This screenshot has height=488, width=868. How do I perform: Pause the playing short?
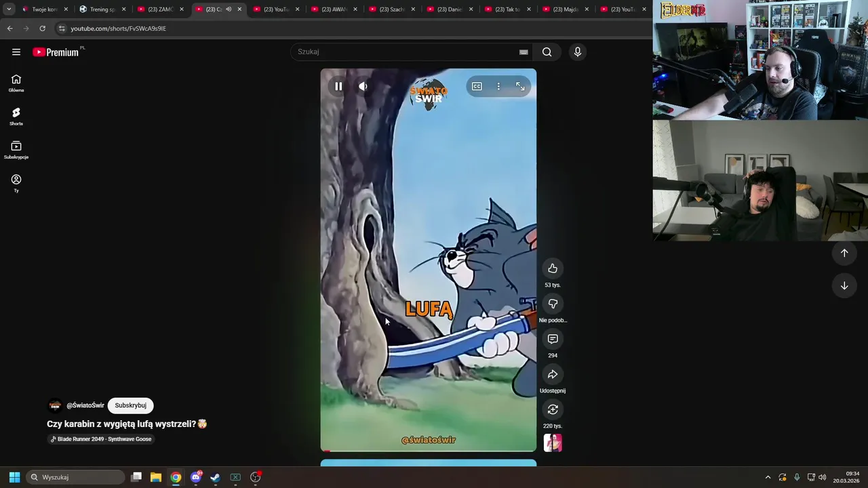click(338, 86)
